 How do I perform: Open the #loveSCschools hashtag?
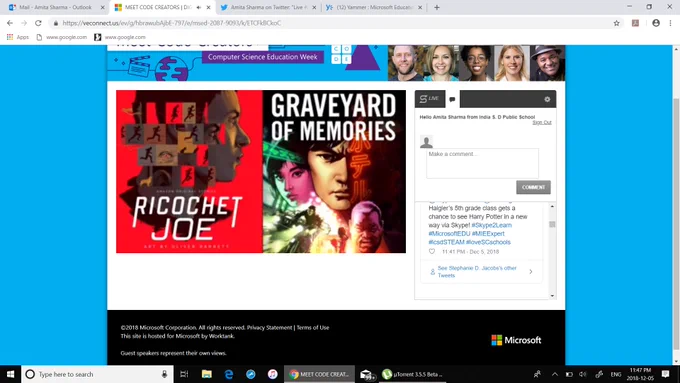pos(488,242)
